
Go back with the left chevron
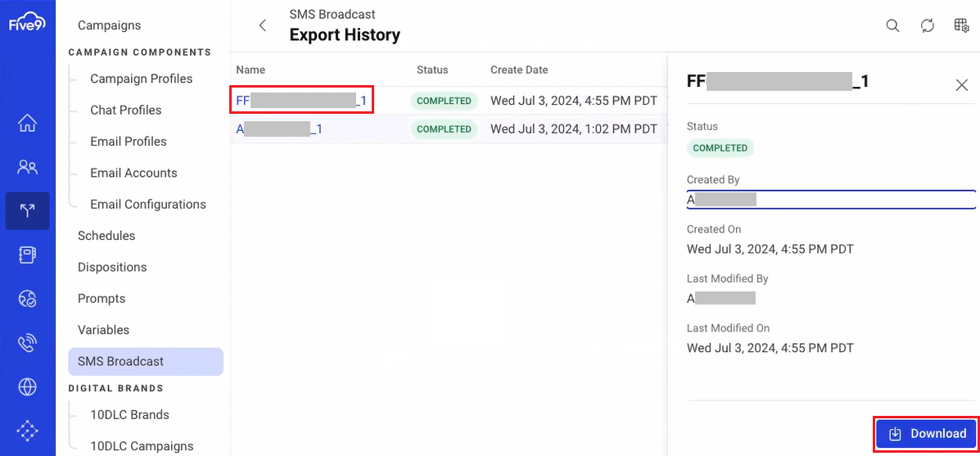pos(263,25)
